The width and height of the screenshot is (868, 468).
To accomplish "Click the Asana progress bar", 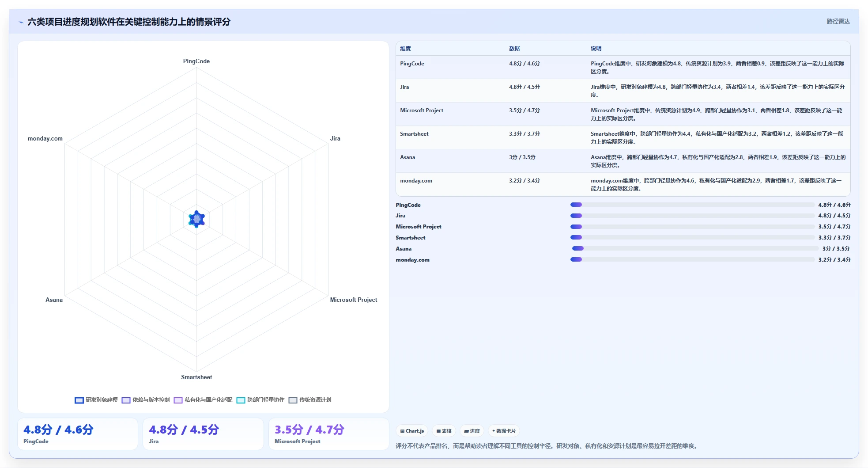I will pos(695,248).
